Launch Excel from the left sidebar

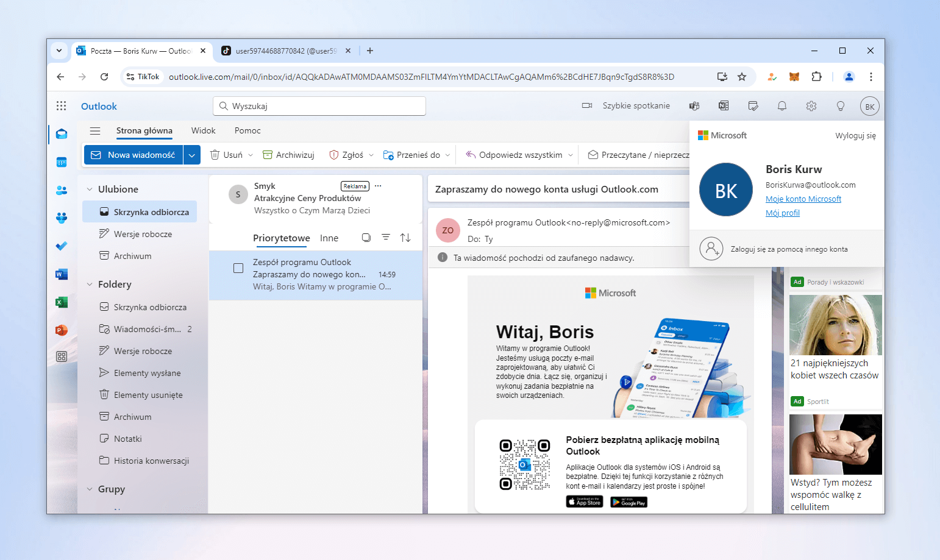[62, 302]
